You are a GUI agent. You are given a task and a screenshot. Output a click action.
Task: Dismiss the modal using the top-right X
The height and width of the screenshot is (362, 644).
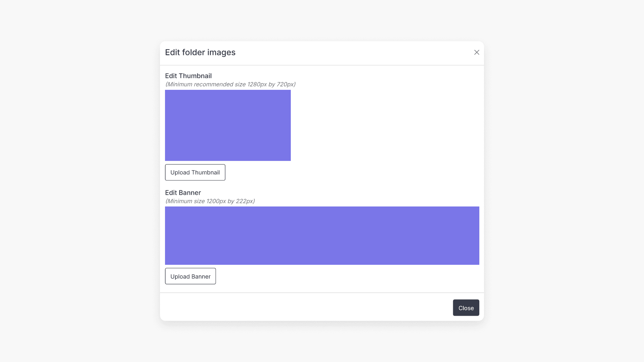pos(477,52)
